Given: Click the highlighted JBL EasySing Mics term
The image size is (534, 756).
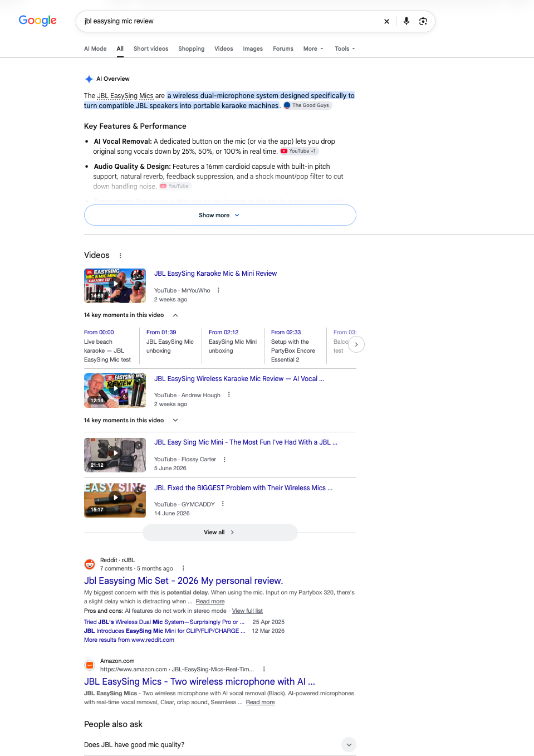Looking at the screenshot, I should (125, 96).
